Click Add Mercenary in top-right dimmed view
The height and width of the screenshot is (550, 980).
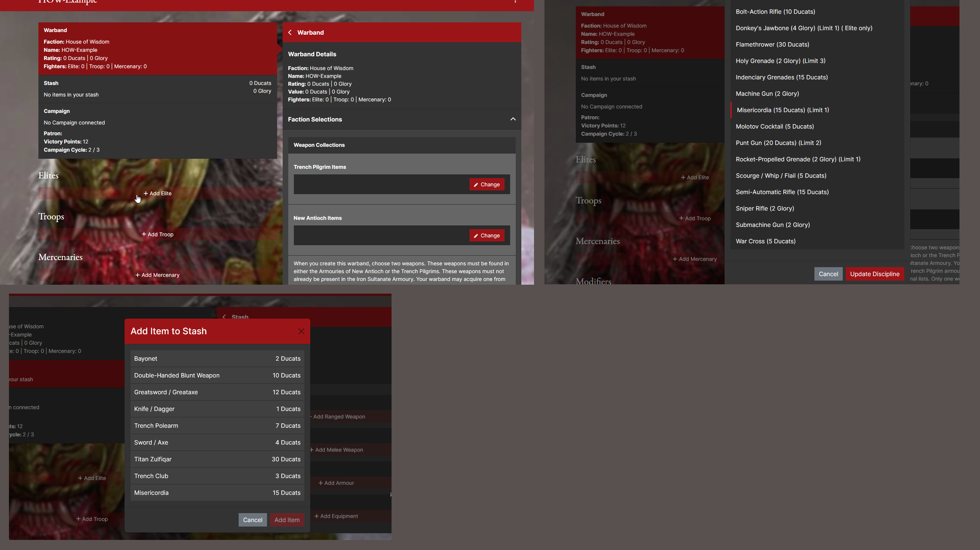[695, 259]
